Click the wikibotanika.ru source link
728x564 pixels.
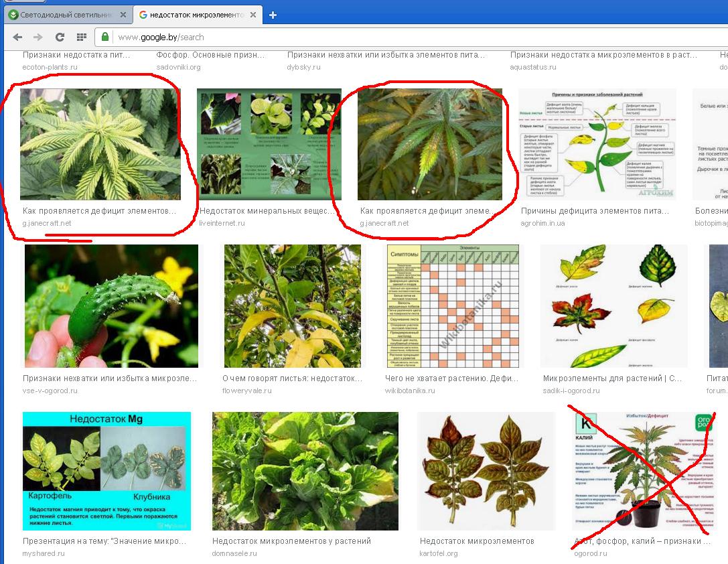(x=410, y=391)
